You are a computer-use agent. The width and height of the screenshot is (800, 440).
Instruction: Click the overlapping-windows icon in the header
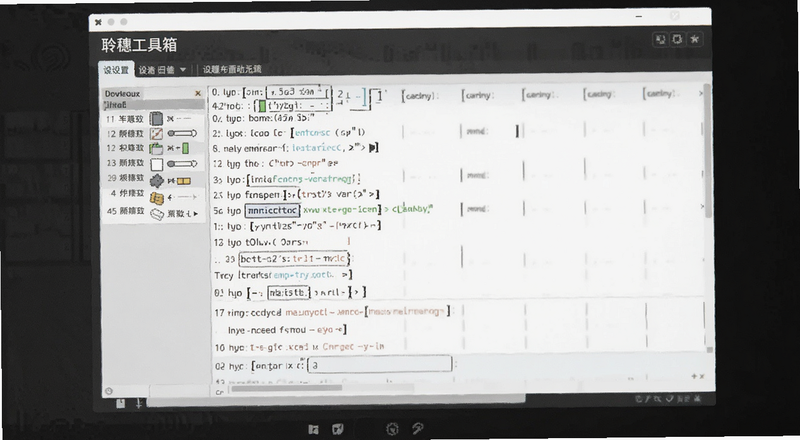click(x=661, y=39)
